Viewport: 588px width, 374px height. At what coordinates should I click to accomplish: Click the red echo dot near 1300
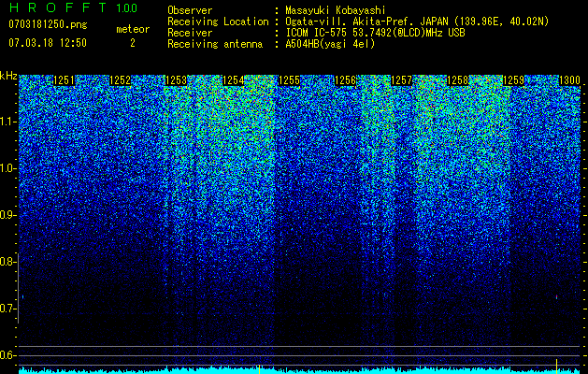tap(556, 297)
